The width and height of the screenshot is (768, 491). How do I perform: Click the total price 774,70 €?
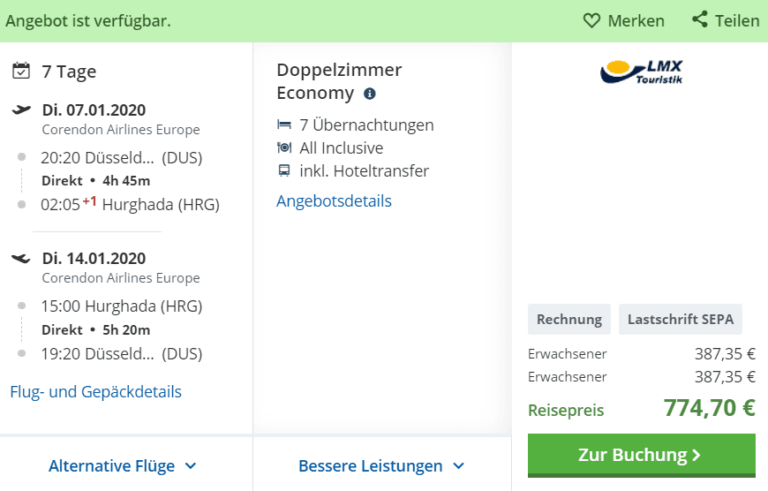(709, 408)
